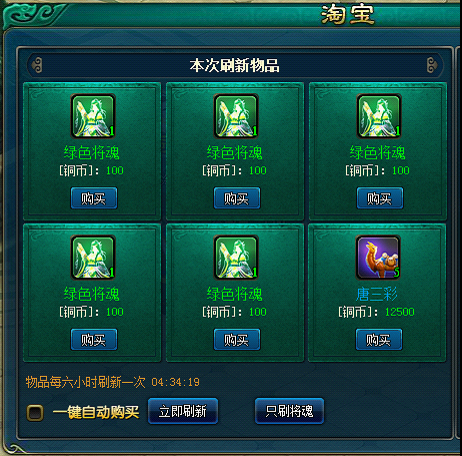
Task: Click the refresh countdown timer 04:34:19
Action: tap(175, 382)
